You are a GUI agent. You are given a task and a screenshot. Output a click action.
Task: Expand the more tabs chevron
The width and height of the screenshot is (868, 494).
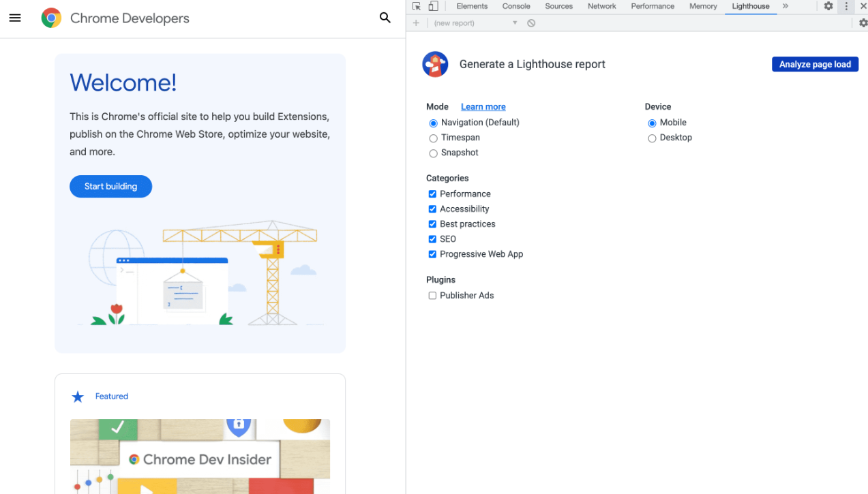tap(785, 6)
